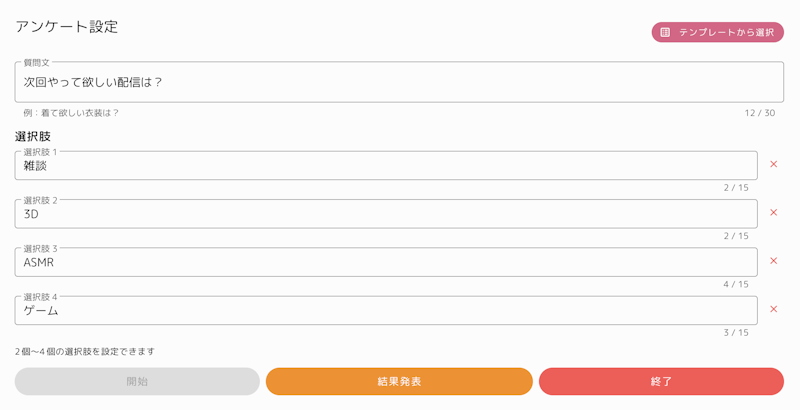Focus the 選択肢 4 field containing ゲーム
The width and height of the screenshot is (800, 410).
386,310
